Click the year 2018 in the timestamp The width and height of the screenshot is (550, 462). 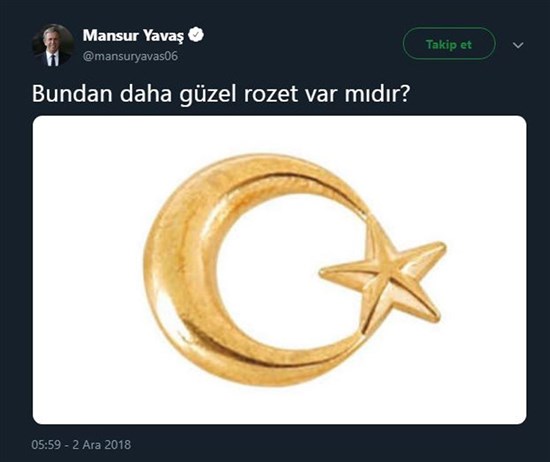[x=118, y=445]
